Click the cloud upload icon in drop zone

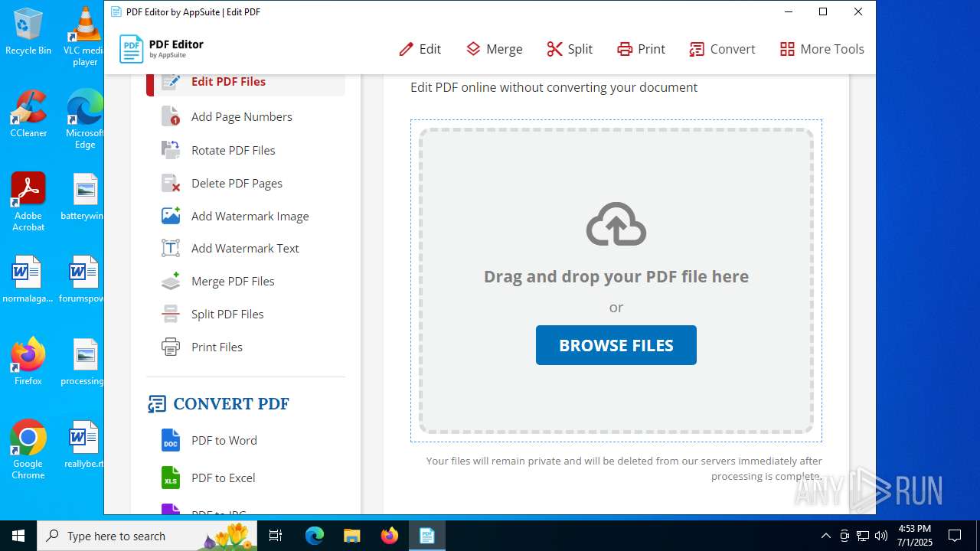(x=616, y=224)
